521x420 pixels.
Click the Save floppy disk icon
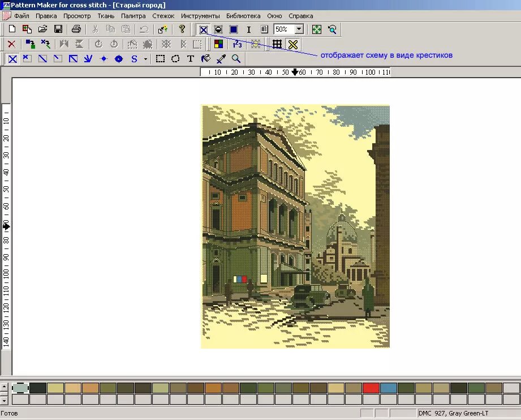pos(58,29)
